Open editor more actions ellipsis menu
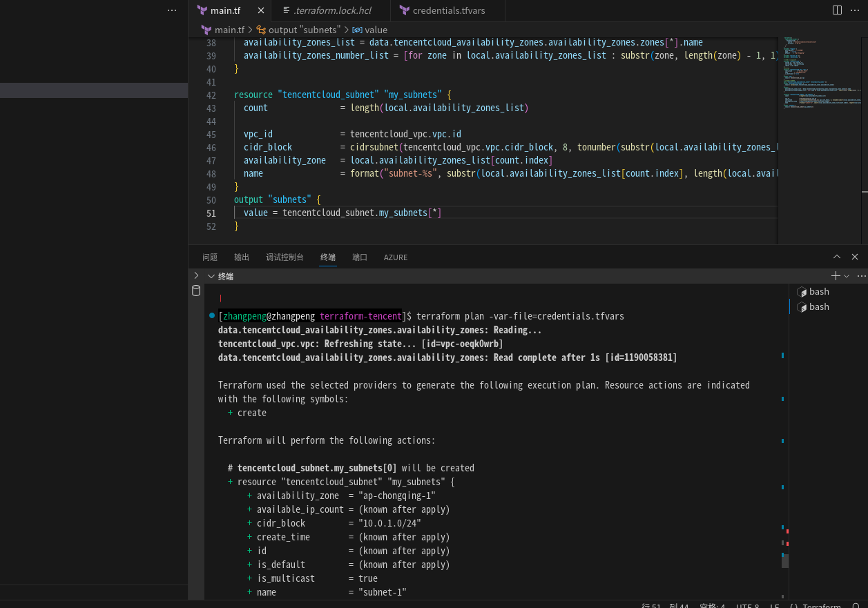Image resolution: width=868 pixels, height=608 pixels. click(x=856, y=10)
